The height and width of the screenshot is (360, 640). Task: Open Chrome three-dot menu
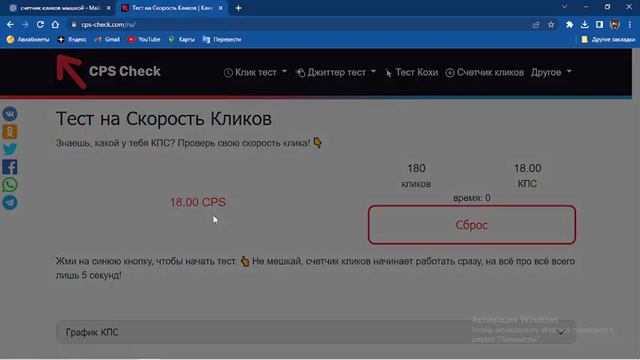coord(631,24)
